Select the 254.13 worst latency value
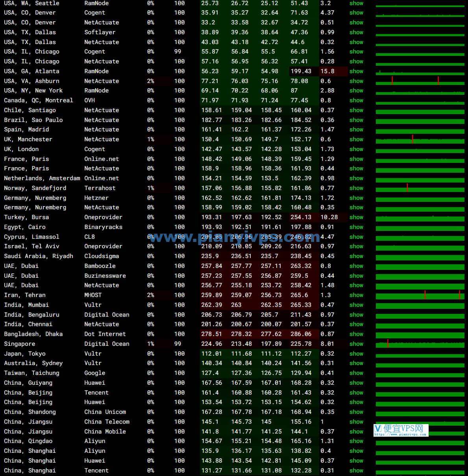The height and width of the screenshot is (476, 468). [301, 217]
